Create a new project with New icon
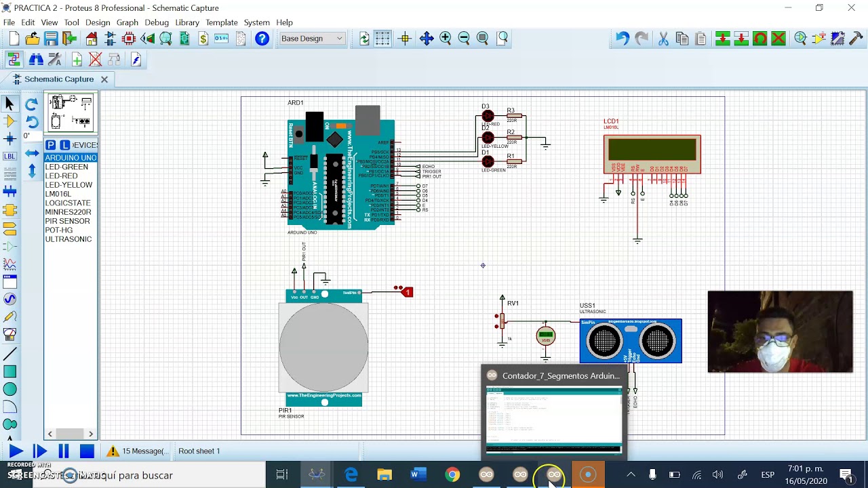868x488 pixels. point(14,39)
